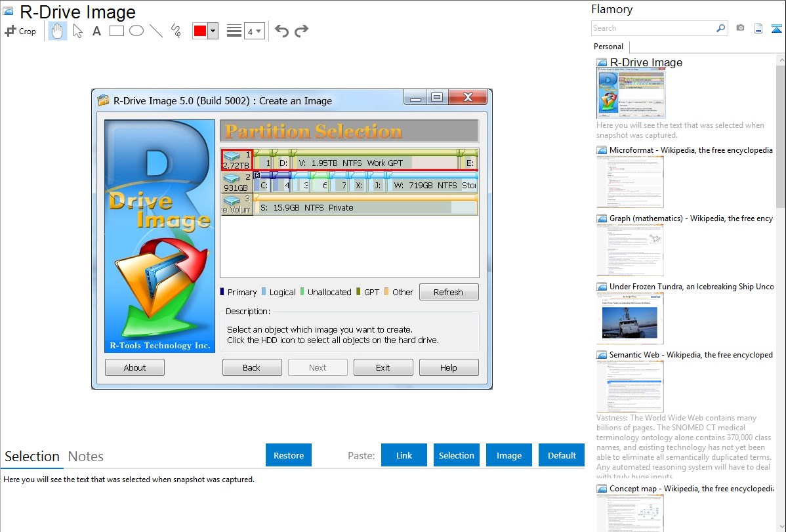This screenshot has width=786, height=532.
Task: Click the red annotation color swatch
Action: pyautogui.click(x=200, y=31)
